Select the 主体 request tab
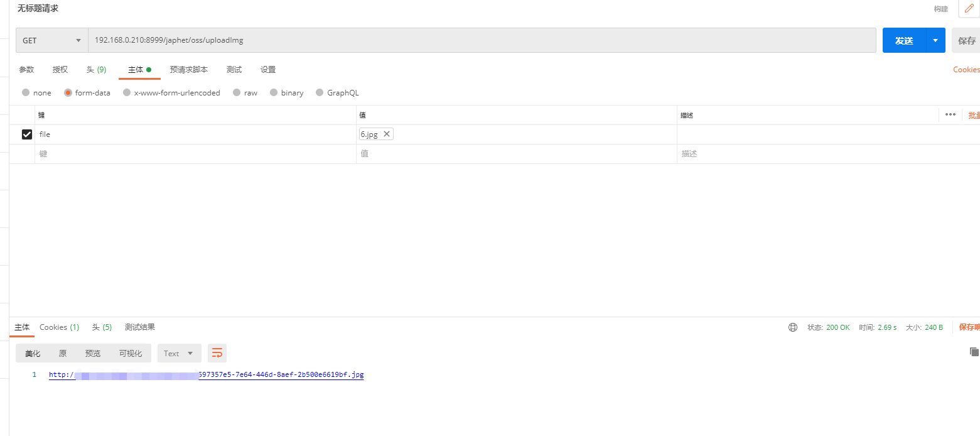The height and width of the screenshot is (436, 980). 139,70
